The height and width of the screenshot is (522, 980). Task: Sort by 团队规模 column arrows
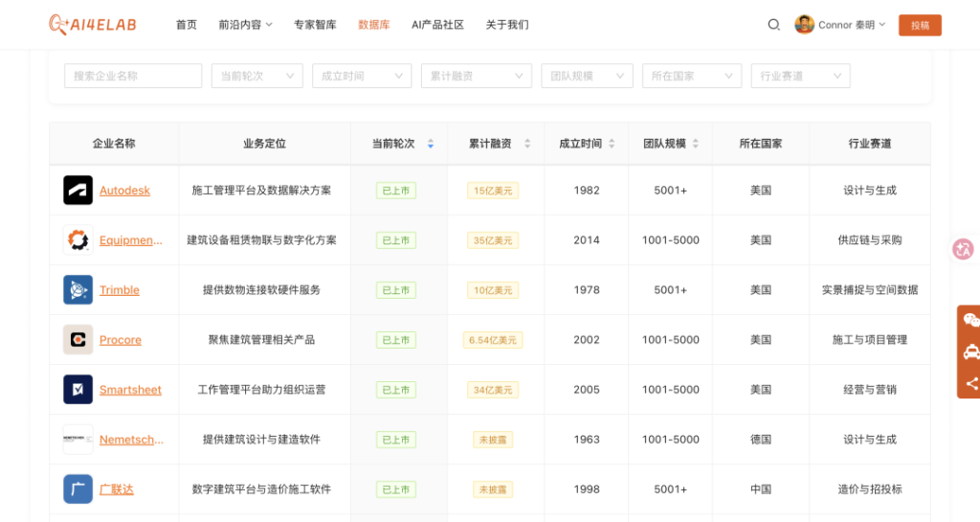coord(696,144)
